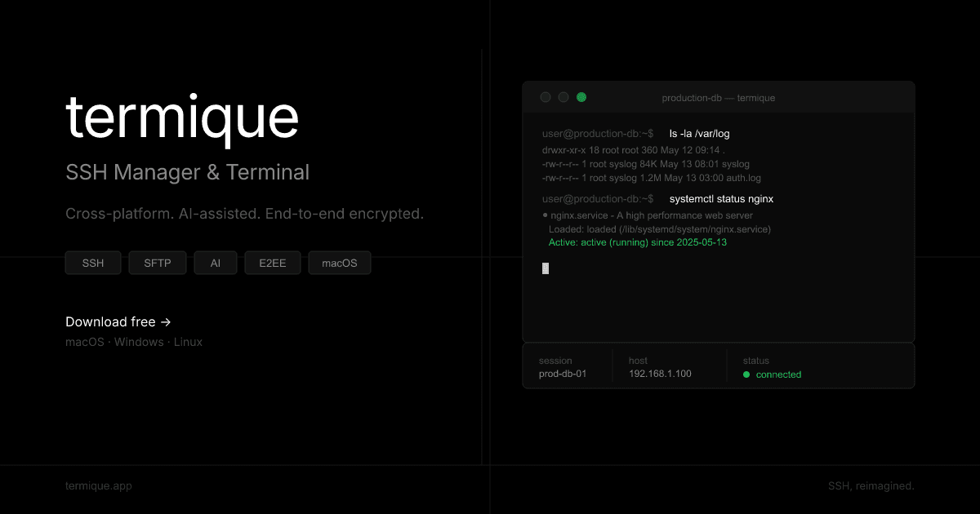The width and height of the screenshot is (980, 514).
Task: Click the first gray traffic-light dot in terminal
Action: [546, 97]
